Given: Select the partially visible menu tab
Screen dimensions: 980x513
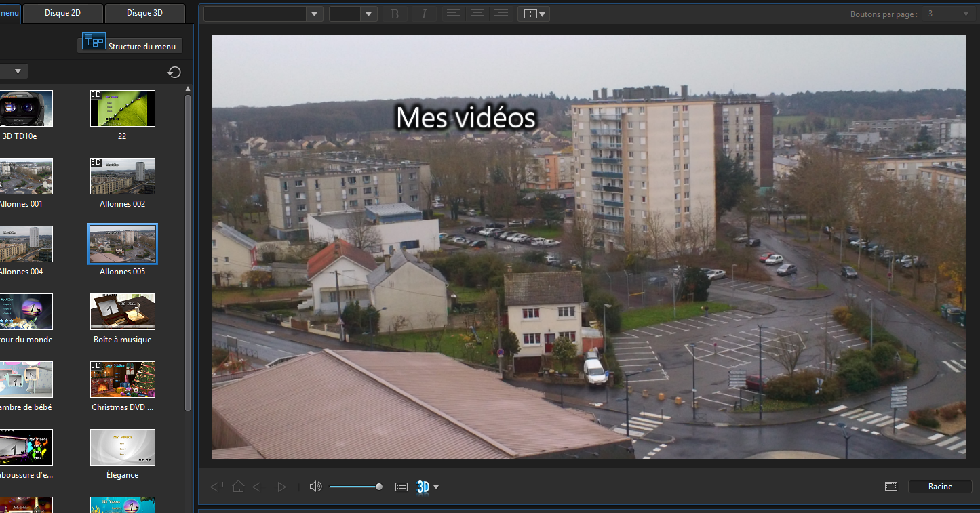Looking at the screenshot, I should tap(10, 14).
